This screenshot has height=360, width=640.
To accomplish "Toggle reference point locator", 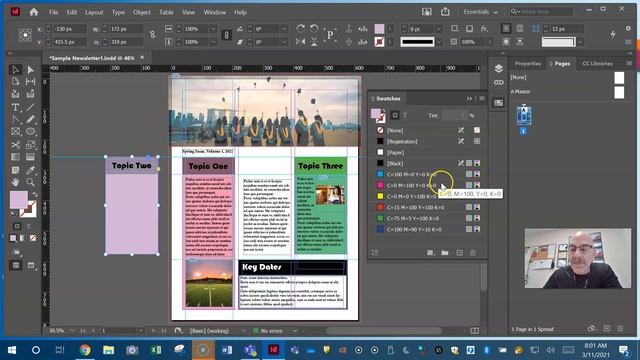I will point(25,35).
